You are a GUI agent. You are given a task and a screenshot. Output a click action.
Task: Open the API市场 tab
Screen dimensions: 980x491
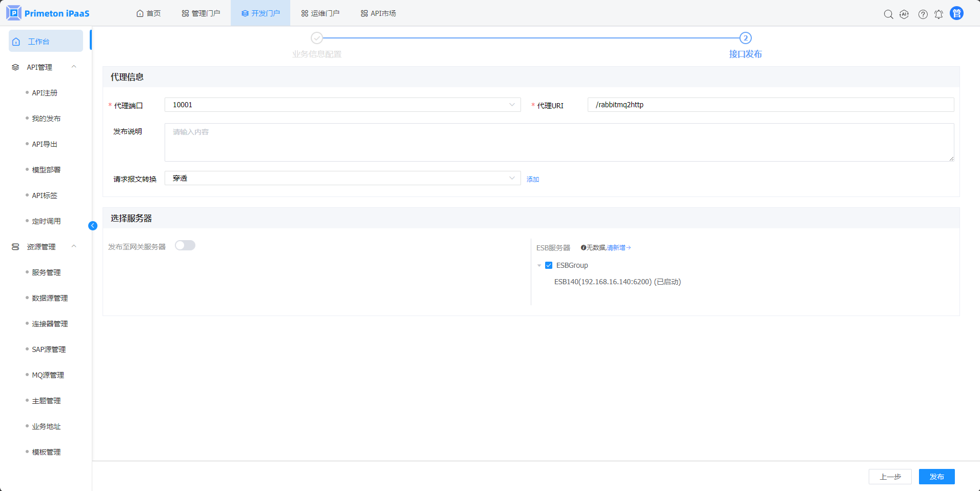[378, 13]
